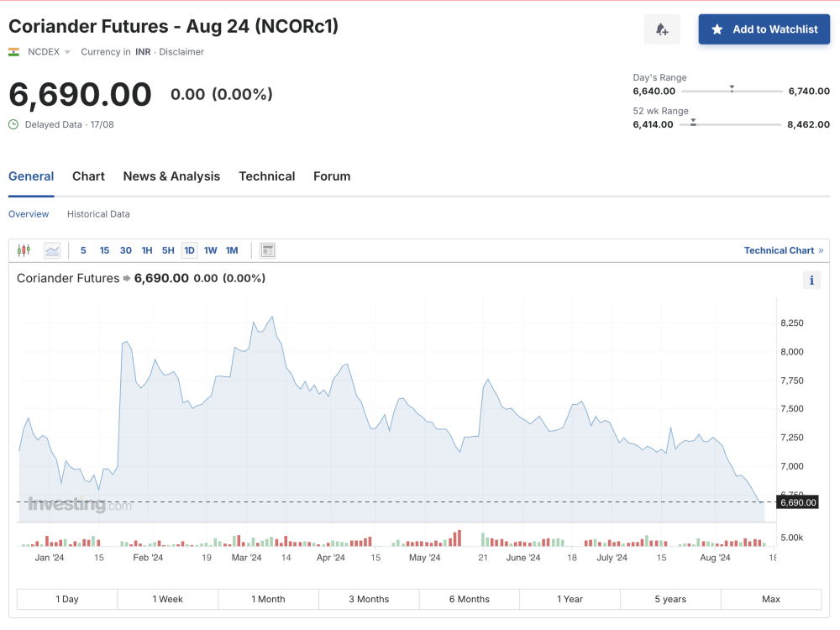Set chart interval to 1D
The width and height of the screenshot is (840, 630).
(x=189, y=250)
